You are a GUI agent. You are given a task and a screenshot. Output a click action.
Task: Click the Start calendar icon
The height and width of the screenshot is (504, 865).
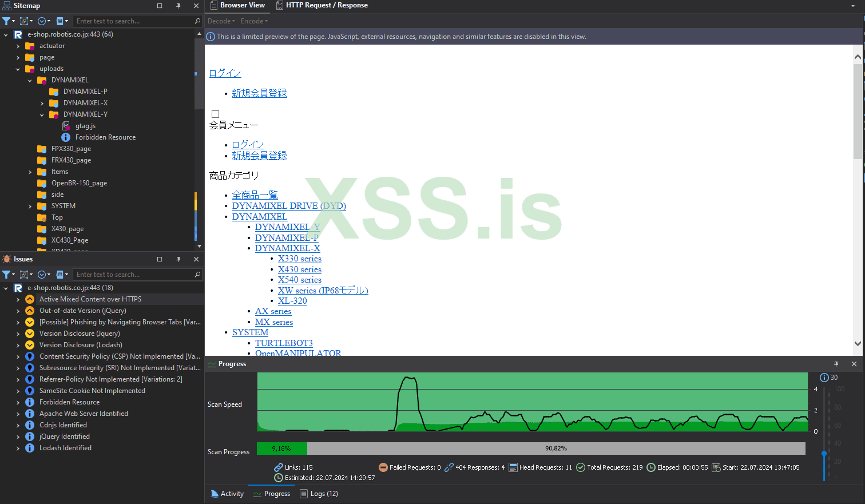coord(716,467)
